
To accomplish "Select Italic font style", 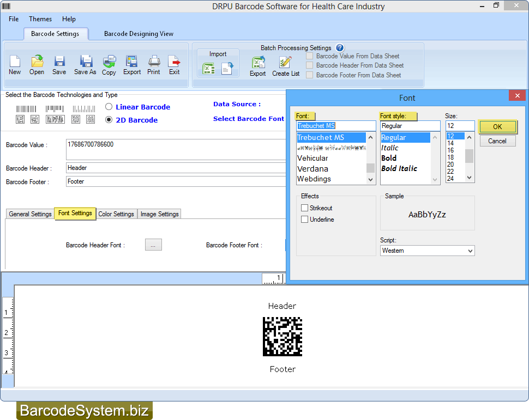I will point(390,148).
